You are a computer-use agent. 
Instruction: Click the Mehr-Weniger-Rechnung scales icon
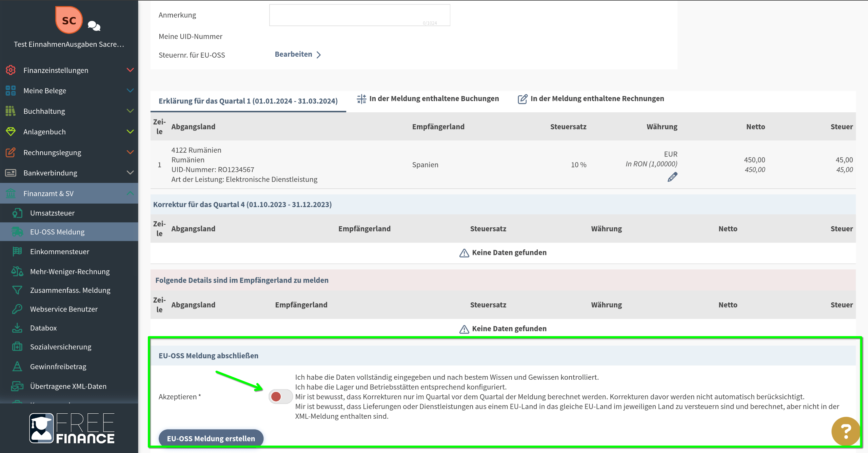[x=17, y=271]
